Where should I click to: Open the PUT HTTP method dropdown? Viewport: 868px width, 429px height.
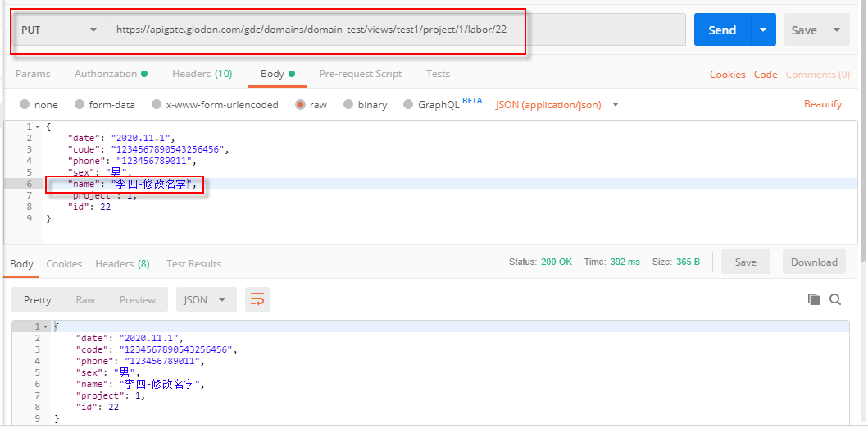coord(59,30)
